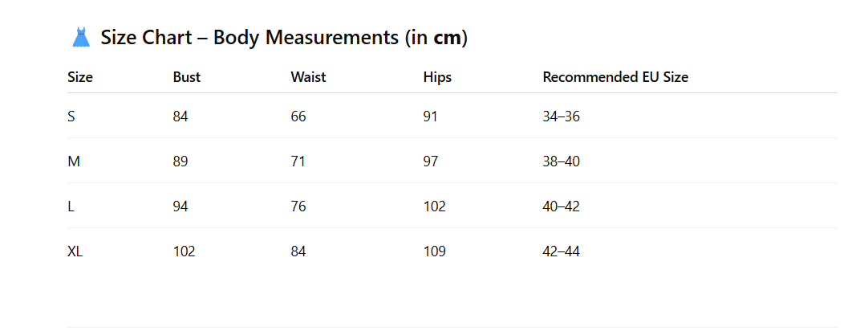Viewport: 868px width, 331px height.
Task: Click the EU size 42–44 cell
Action: 562,251
